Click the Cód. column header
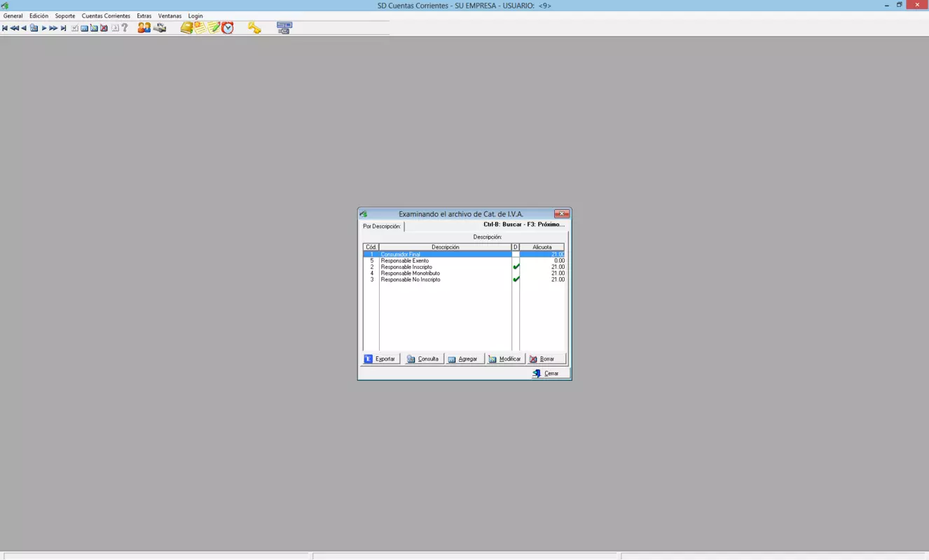Screen dimensions: 929x560 pos(371,247)
